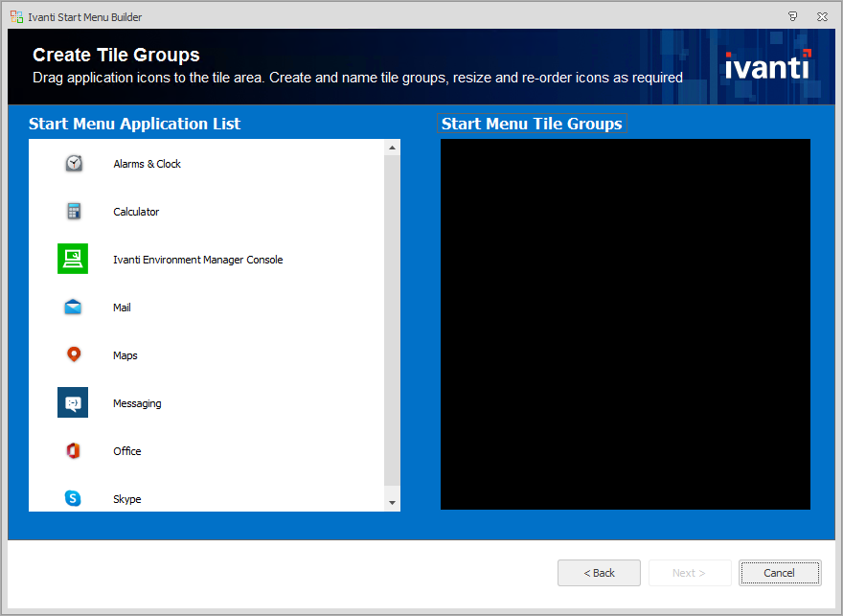This screenshot has width=843, height=616.
Task: Cancel the Start Menu Builder wizard
Action: tap(780, 573)
